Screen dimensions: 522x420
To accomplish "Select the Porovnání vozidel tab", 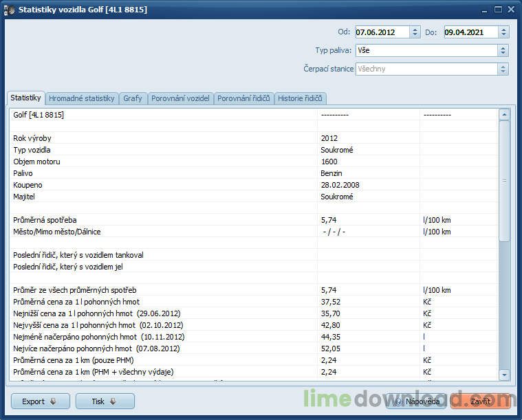I will point(180,98).
